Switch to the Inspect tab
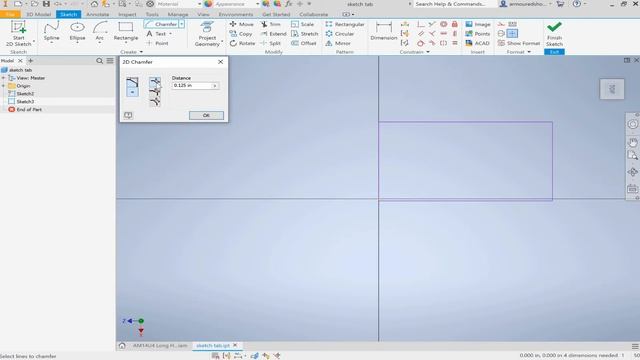This screenshot has height=360, width=640. [127, 14]
